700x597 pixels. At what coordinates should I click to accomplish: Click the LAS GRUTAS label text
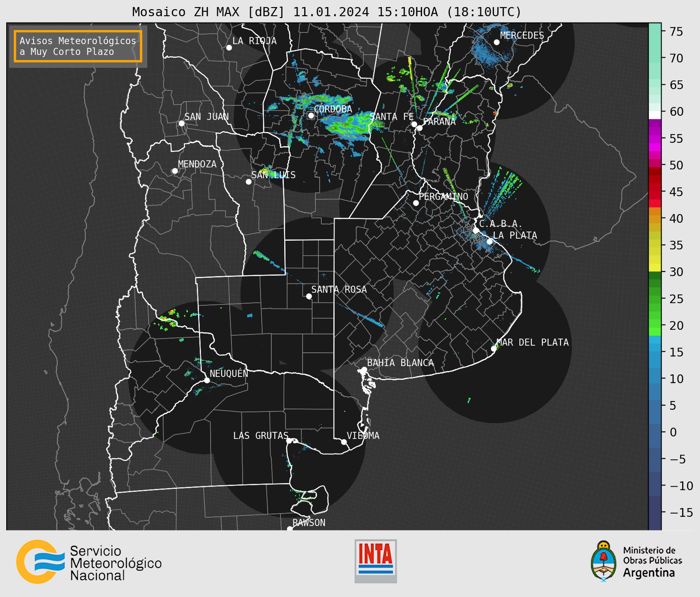pyautogui.click(x=261, y=436)
